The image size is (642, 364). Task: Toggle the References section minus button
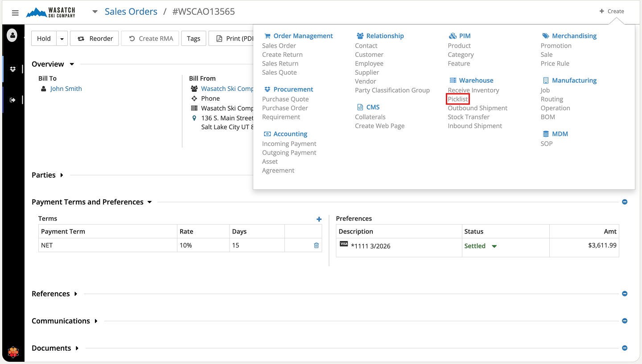click(625, 294)
